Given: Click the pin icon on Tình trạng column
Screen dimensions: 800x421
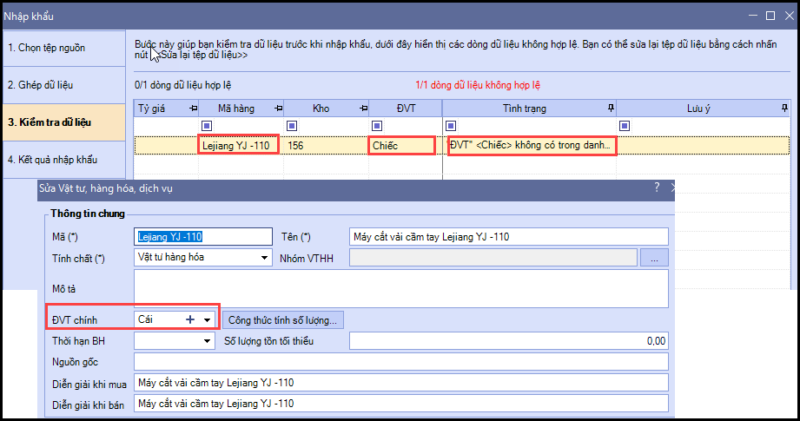Looking at the screenshot, I should (x=612, y=106).
